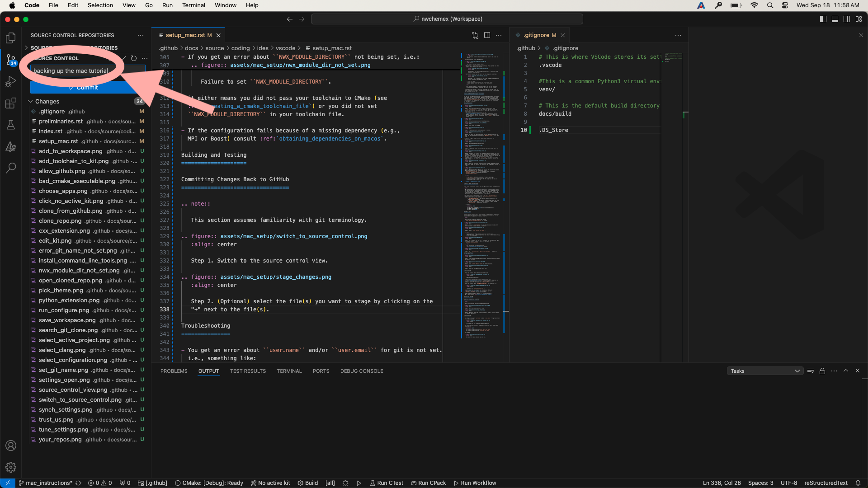
Task: Open remote window indicator in status bar
Action: tap(8, 483)
